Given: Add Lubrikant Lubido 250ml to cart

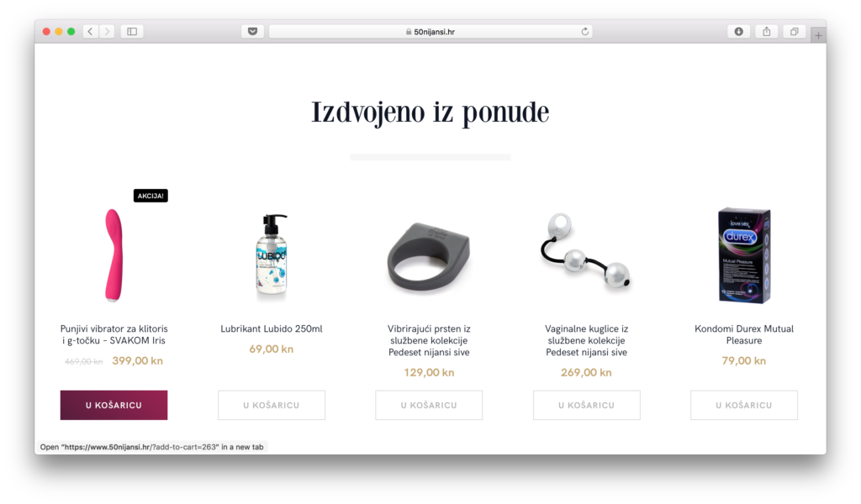Looking at the screenshot, I should click(272, 405).
